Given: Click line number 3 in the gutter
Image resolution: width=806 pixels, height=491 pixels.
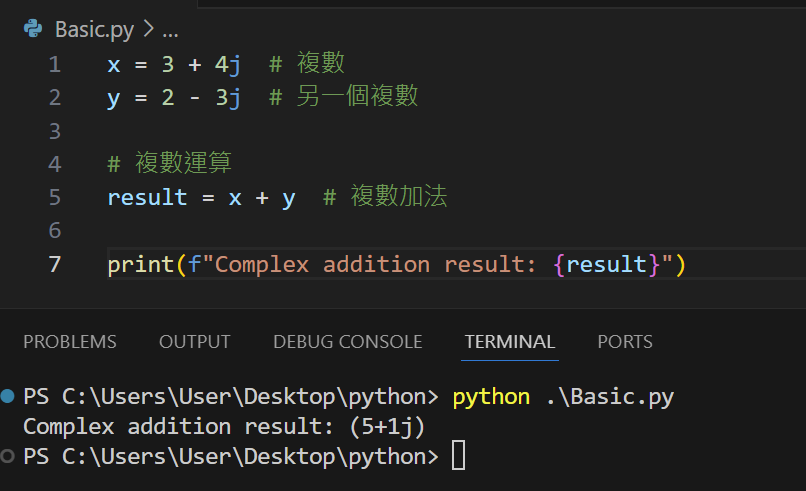Looking at the screenshot, I should (54, 132).
